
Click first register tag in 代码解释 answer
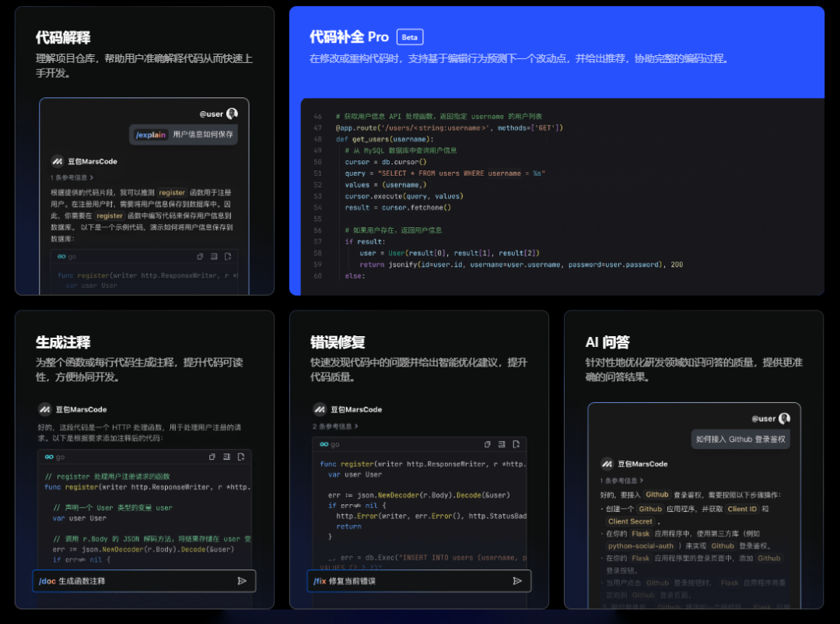click(172, 192)
